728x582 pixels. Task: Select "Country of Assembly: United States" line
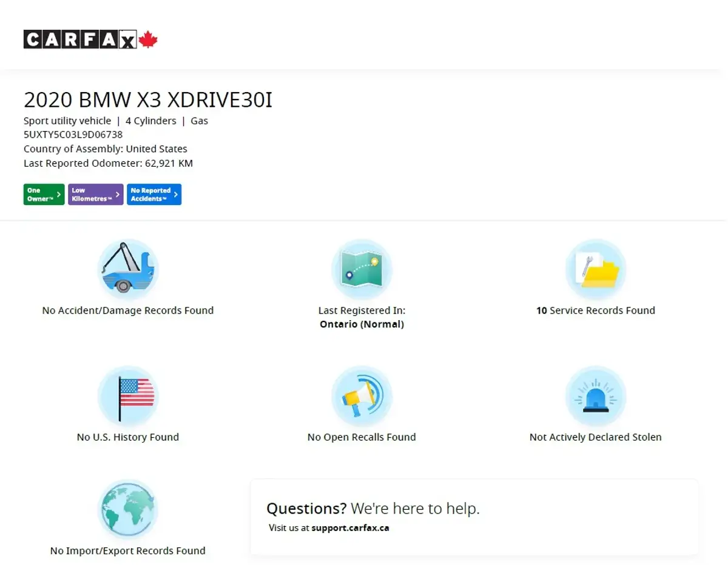(x=106, y=149)
